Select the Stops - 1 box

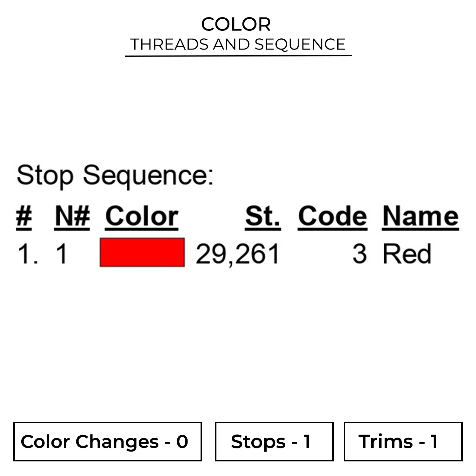[x=274, y=441]
